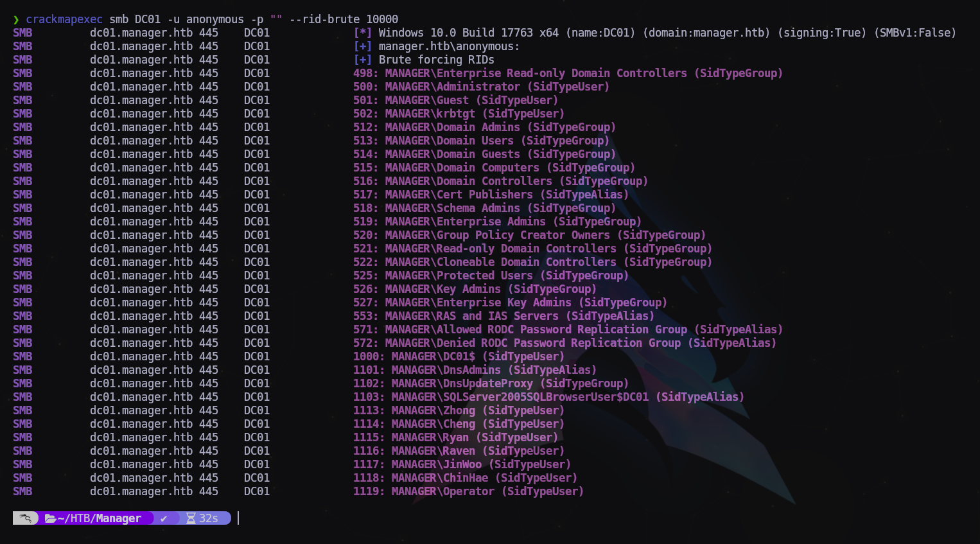
Task: Click the [+] marker beside Brute forcing RIDs
Action: (362, 60)
